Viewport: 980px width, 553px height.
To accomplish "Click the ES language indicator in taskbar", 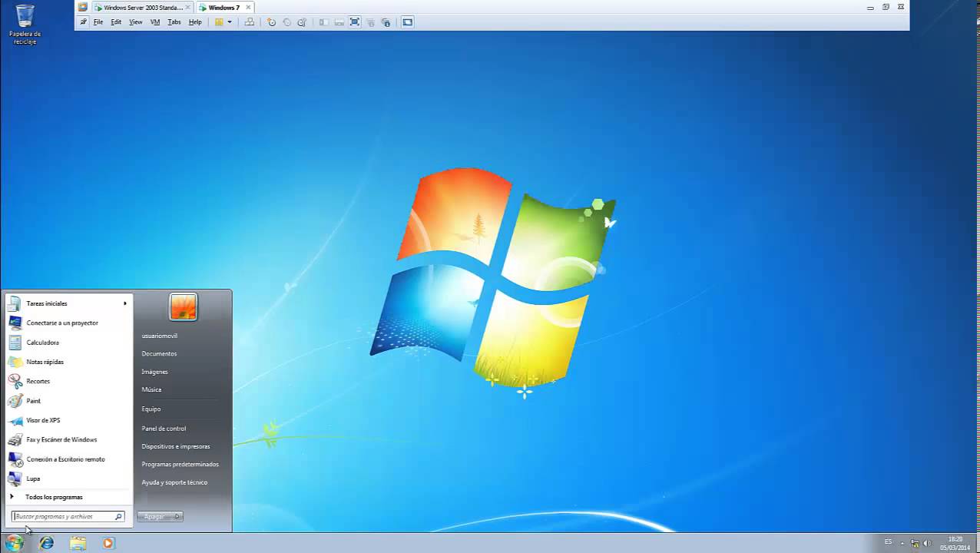I will (889, 542).
